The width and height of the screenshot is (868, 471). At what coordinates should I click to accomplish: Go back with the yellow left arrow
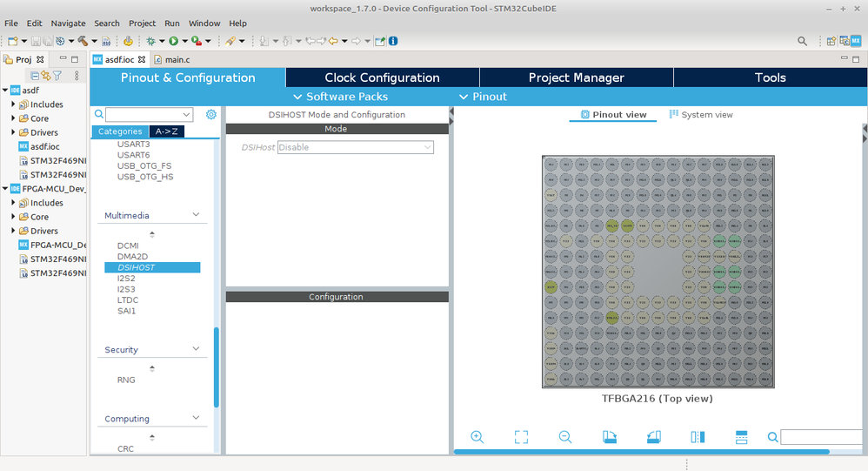pyautogui.click(x=333, y=41)
